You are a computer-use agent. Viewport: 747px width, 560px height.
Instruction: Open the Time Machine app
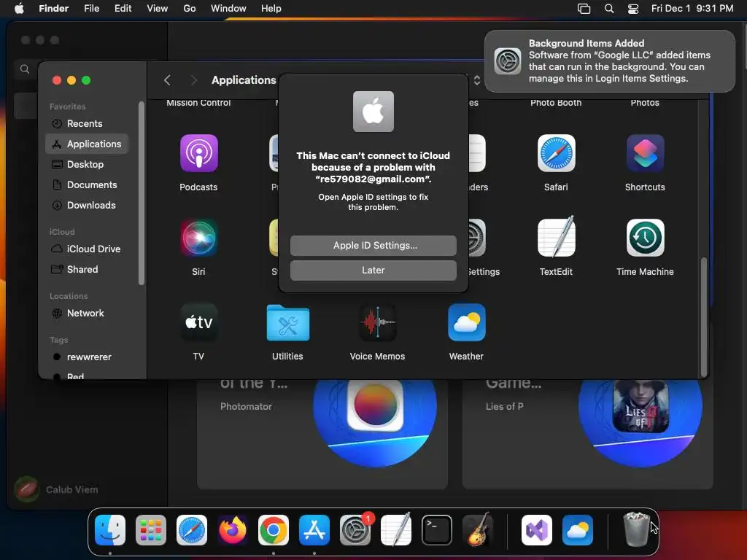pos(645,238)
